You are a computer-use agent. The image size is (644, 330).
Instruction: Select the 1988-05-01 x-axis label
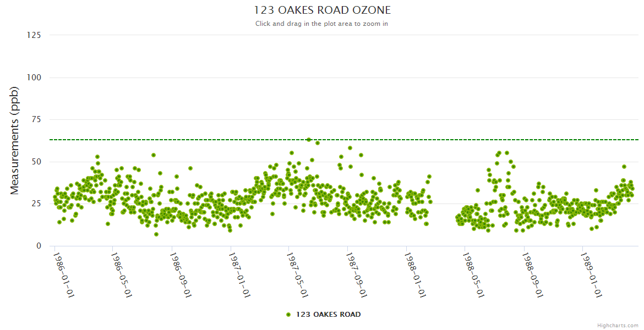coord(473,275)
